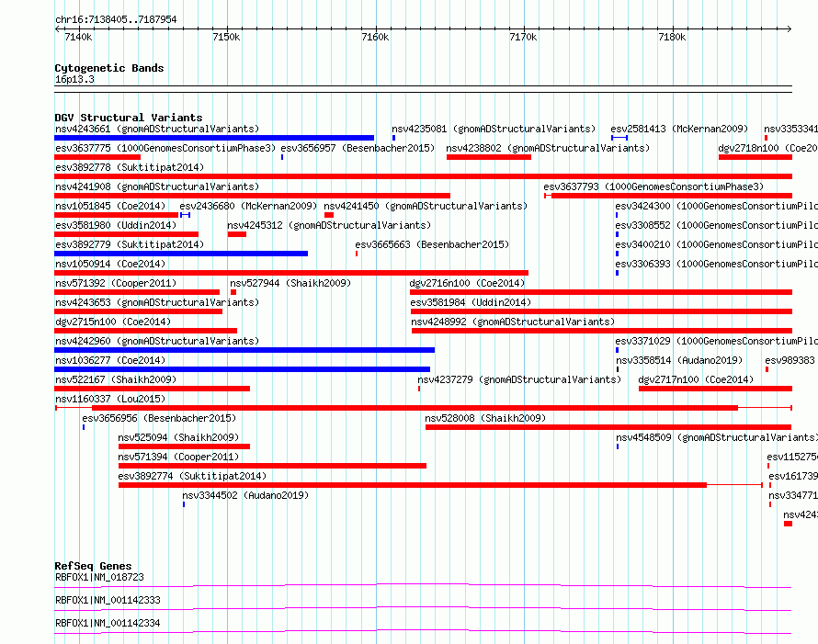Open dgv2716n100 Coe2014 variant
The height and width of the screenshot is (644, 818).
tap(467, 283)
